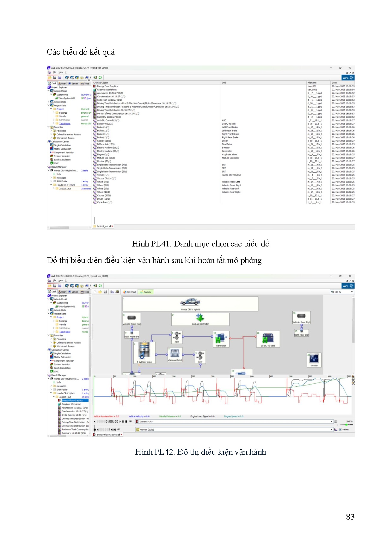Click the print icon in the energy flow toolbar

(117, 292)
